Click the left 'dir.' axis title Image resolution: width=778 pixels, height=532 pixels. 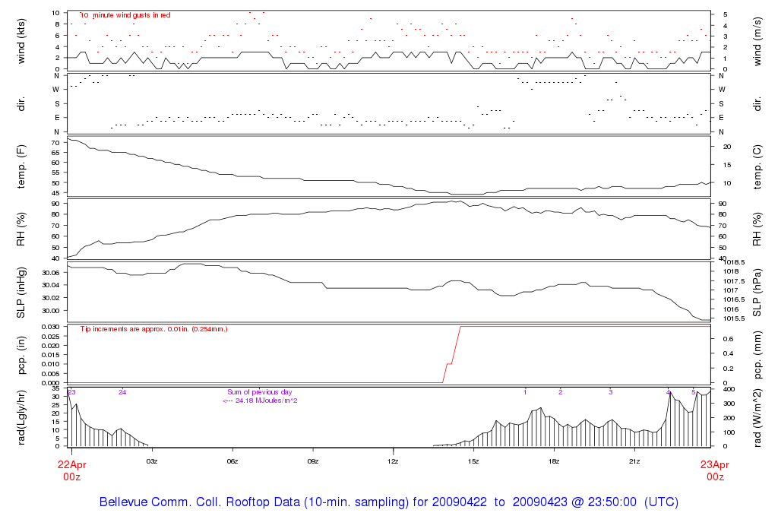coord(21,104)
